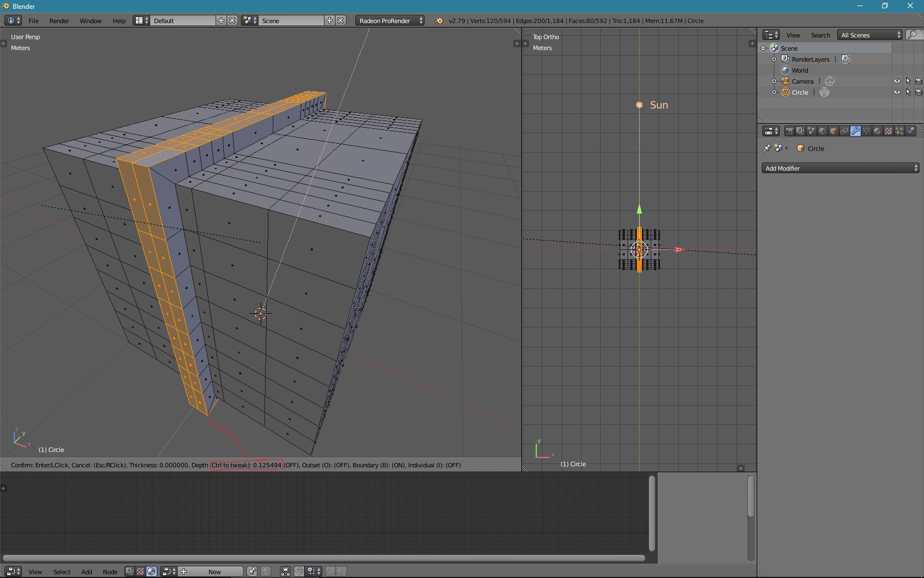Open the Info editor type selector
Image resolution: width=924 pixels, height=578 pixels.
(13, 20)
